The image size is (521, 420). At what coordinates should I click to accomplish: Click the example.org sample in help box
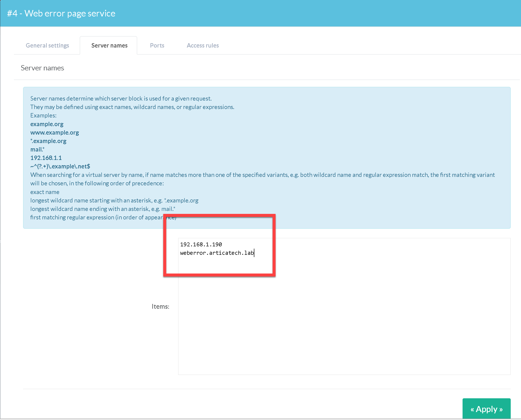pyautogui.click(x=47, y=124)
